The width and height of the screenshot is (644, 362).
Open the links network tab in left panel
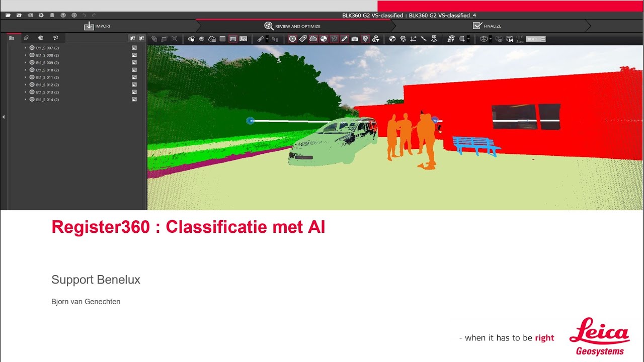pyautogui.click(x=56, y=38)
